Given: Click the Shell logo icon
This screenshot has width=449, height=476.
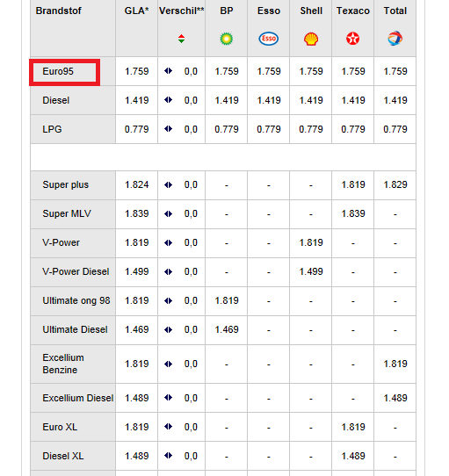Looking at the screenshot, I should click(x=311, y=39).
